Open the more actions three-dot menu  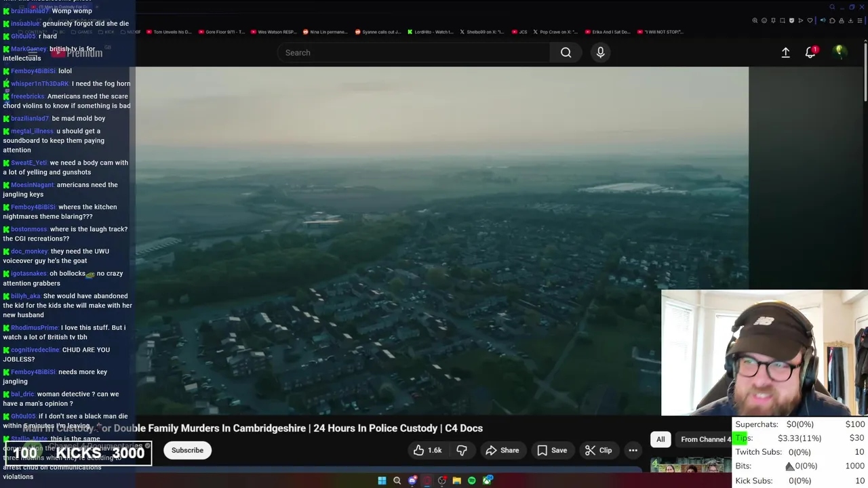click(x=633, y=450)
